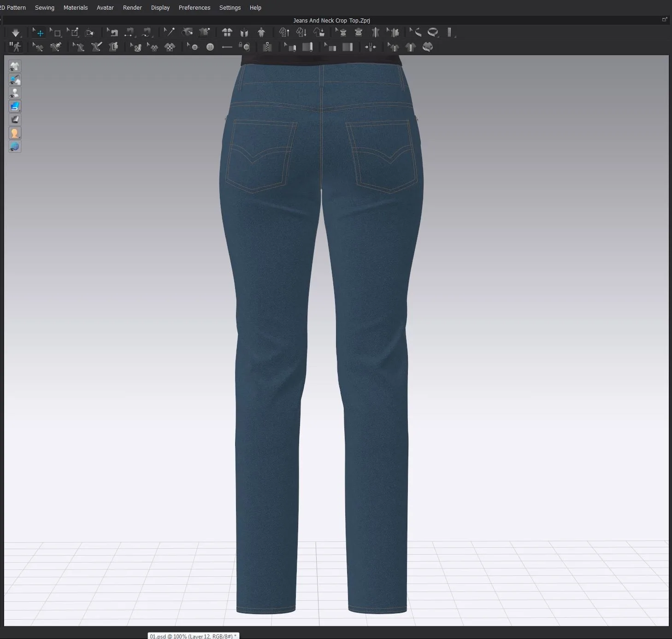Choose the Free Sewing tool
Viewport: 672px width, 639px height.
[x=147, y=32]
